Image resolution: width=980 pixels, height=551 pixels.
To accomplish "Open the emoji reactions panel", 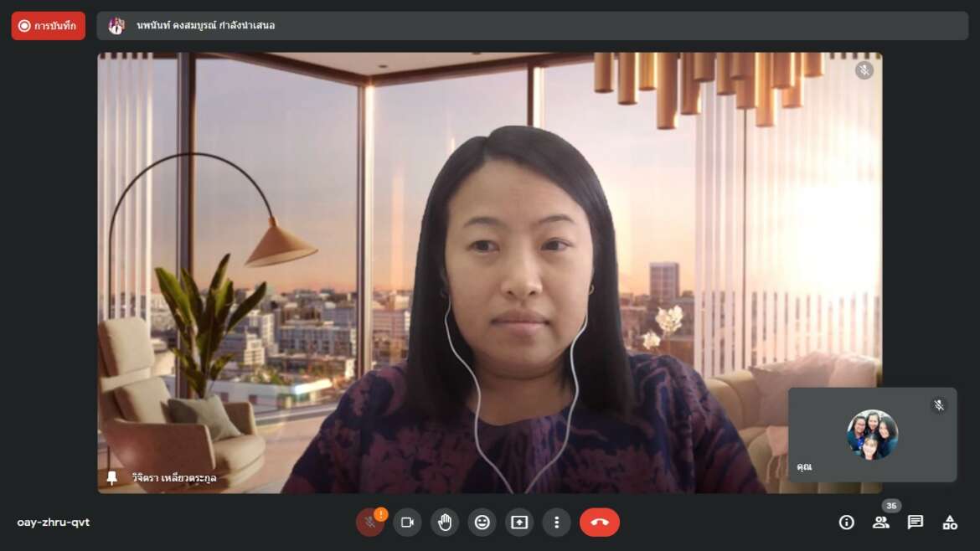I will pyautogui.click(x=482, y=523).
